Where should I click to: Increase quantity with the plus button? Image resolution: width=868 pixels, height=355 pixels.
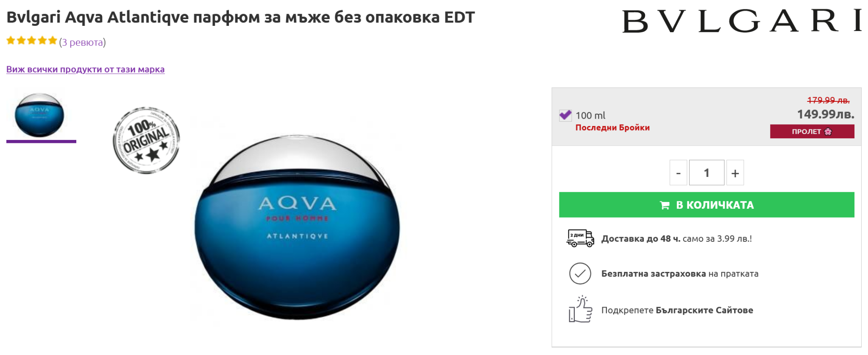[735, 173]
